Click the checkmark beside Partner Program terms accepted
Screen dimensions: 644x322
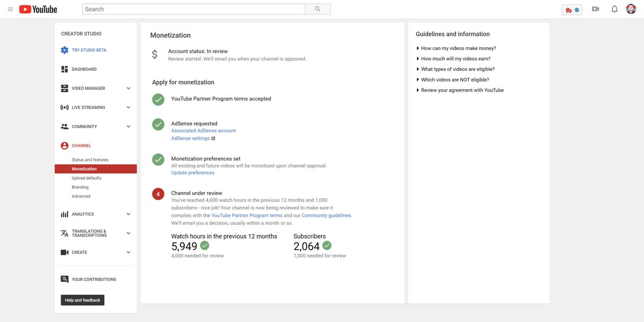click(158, 99)
